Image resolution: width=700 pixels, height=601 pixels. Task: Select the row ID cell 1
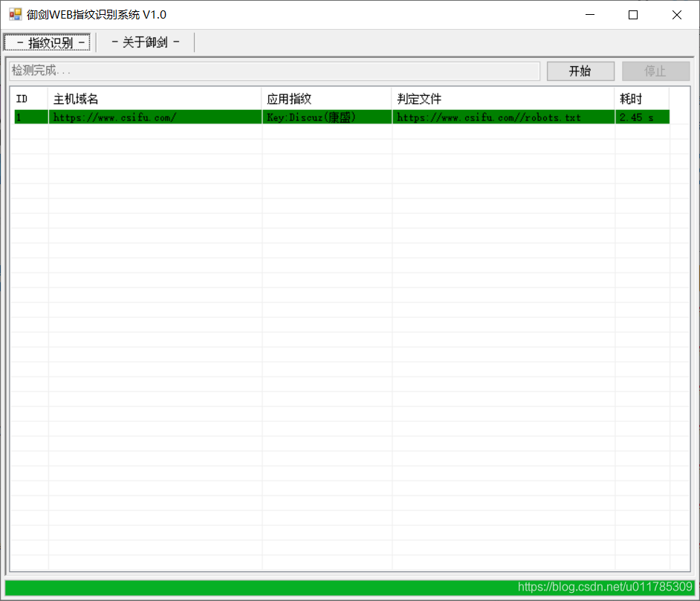click(x=31, y=117)
